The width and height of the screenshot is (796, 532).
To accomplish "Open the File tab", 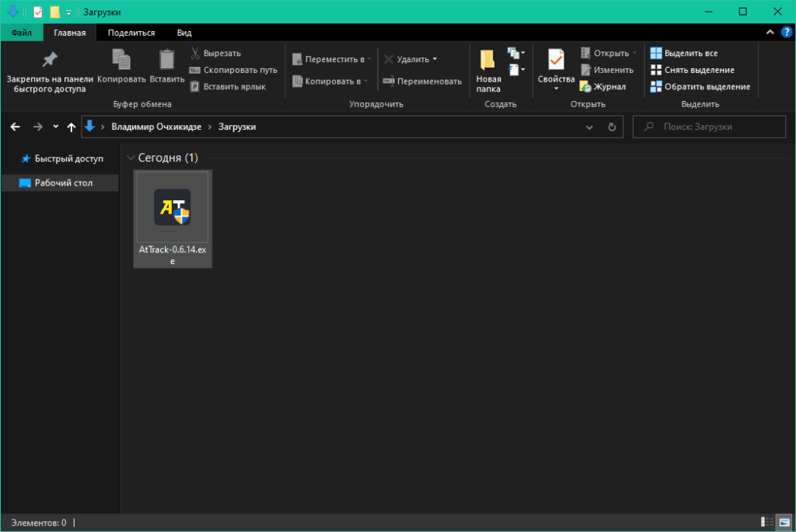I will click(22, 33).
